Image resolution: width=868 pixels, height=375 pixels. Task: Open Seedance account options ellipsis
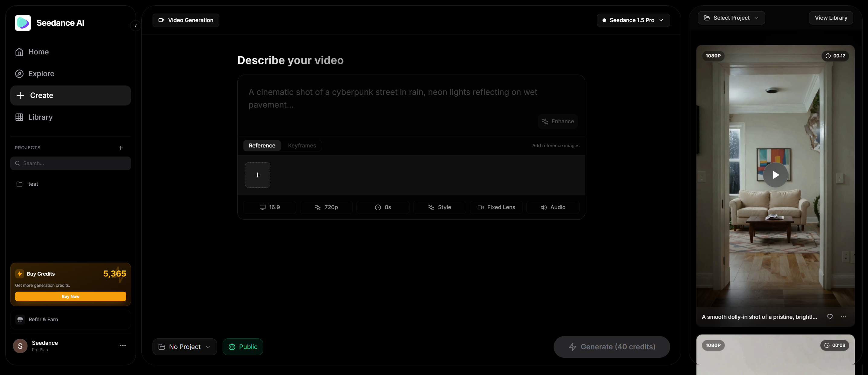123,345
